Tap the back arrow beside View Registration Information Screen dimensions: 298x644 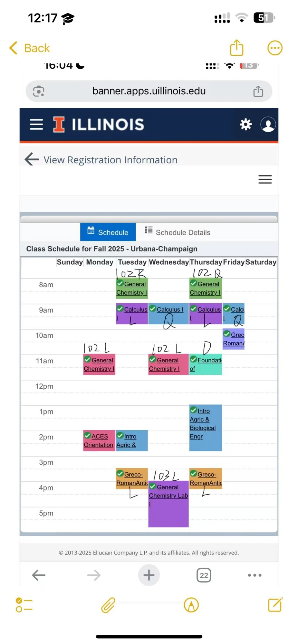[x=31, y=159]
